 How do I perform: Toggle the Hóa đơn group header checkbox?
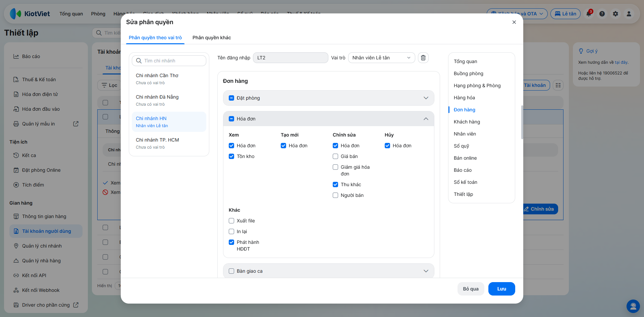tap(231, 119)
